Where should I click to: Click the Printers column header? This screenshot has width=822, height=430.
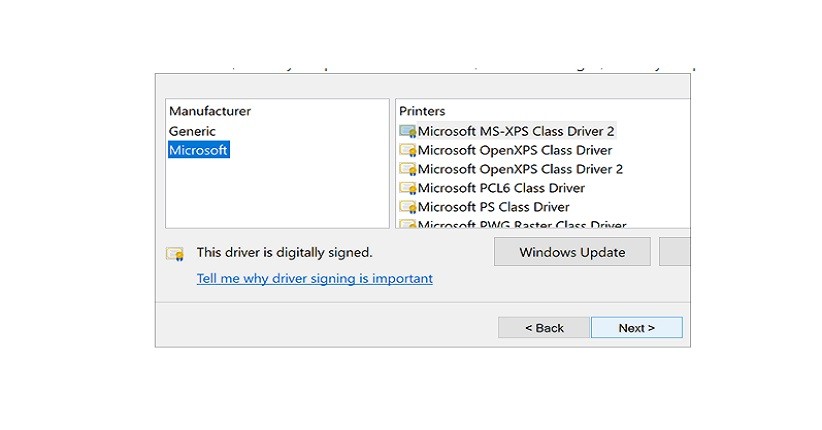(x=422, y=111)
